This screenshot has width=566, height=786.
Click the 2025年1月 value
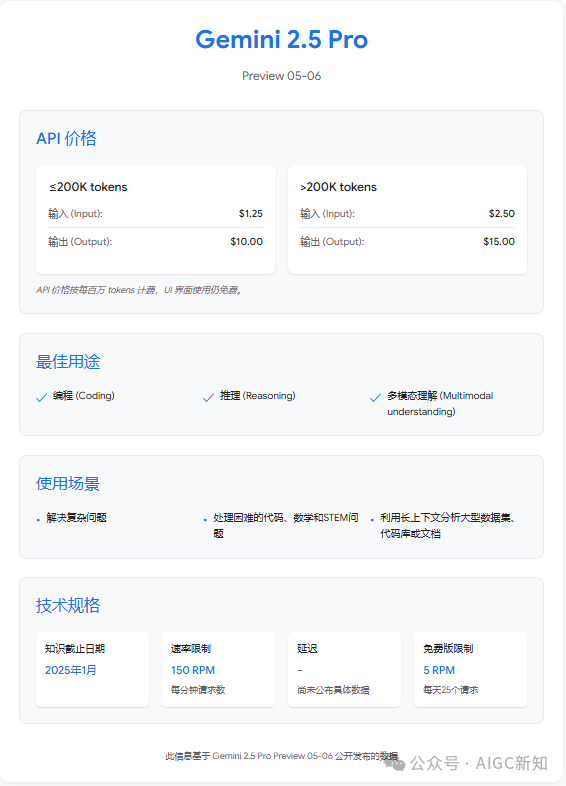point(71,670)
